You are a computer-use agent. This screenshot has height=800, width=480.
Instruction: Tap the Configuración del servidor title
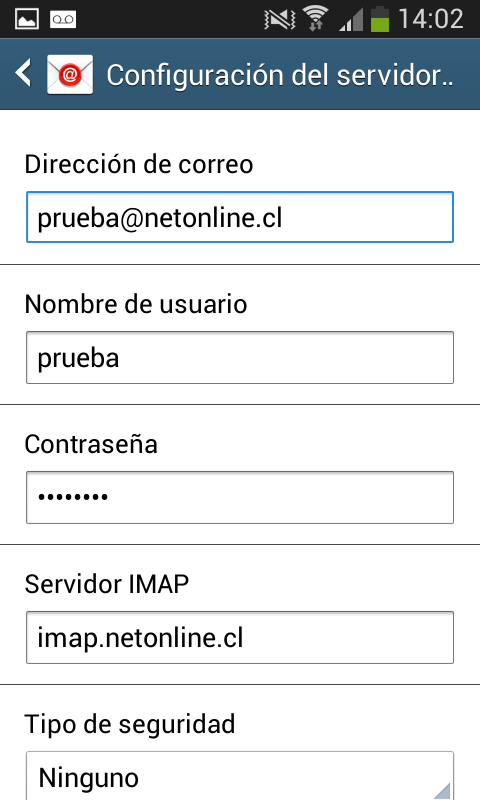point(280,75)
